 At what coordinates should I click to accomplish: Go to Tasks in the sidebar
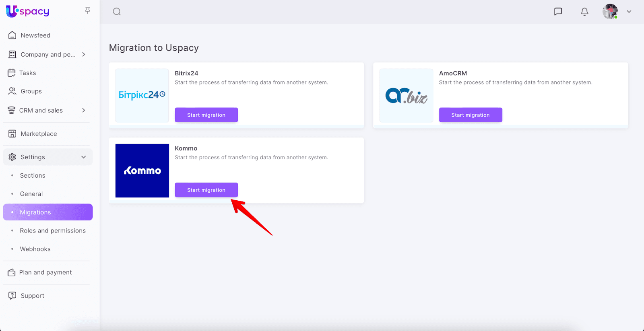(28, 73)
